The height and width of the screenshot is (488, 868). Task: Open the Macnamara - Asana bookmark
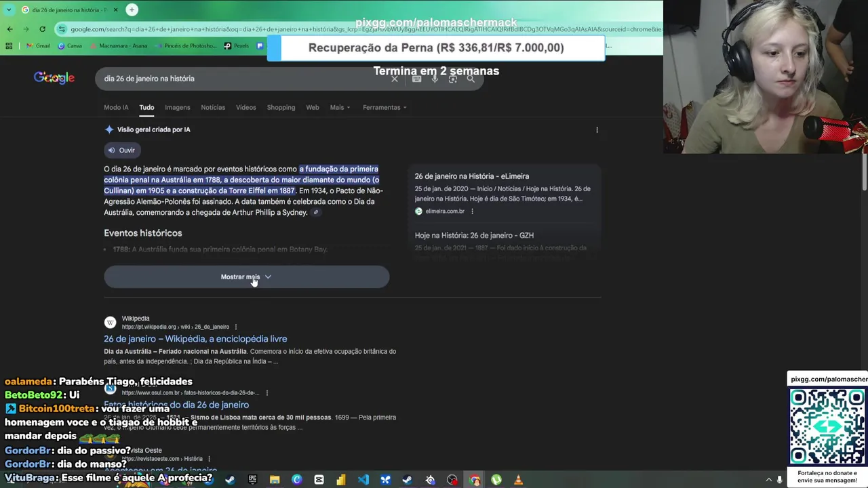pos(119,46)
